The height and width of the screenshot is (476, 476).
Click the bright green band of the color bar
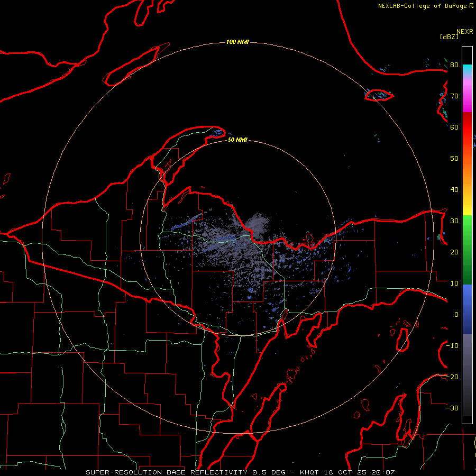click(x=467, y=225)
